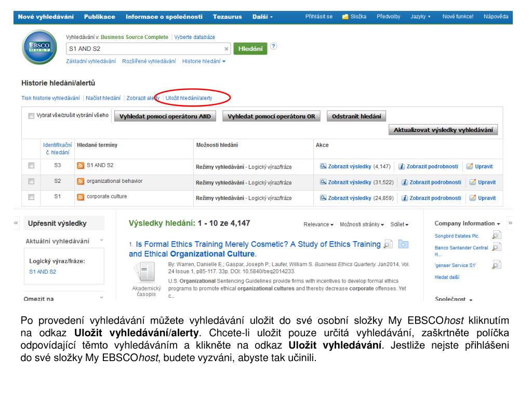Open the Složka folder icon

[345, 17]
